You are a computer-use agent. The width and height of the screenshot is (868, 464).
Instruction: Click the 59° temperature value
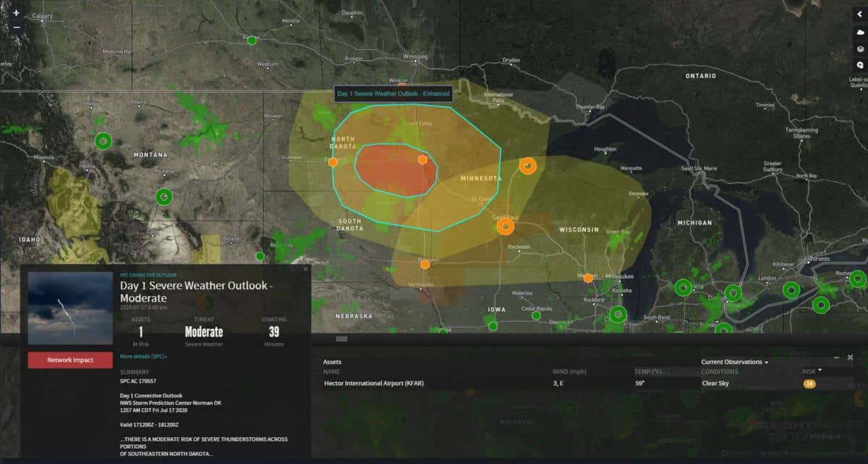640,383
